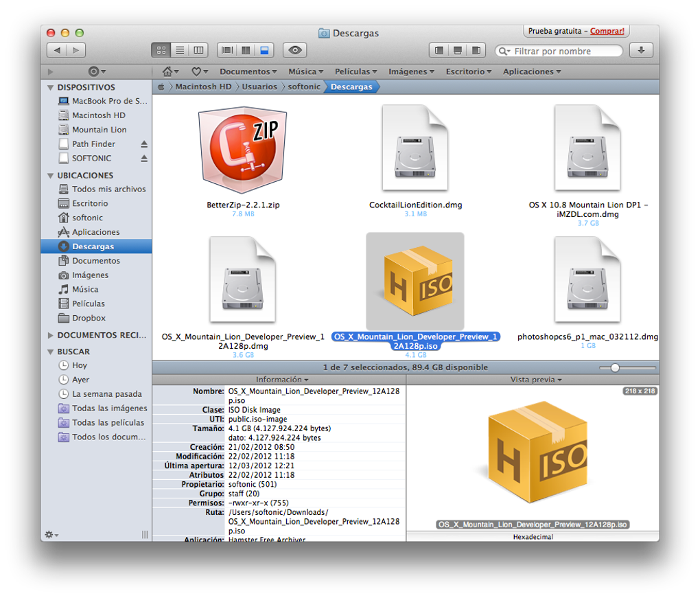Toggle the bottom shelf panel button
This screenshot has width=700, height=598.
[x=457, y=50]
